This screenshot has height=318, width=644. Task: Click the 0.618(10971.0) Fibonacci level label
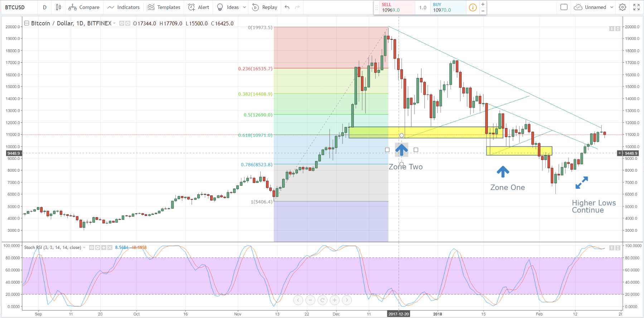[255, 135]
